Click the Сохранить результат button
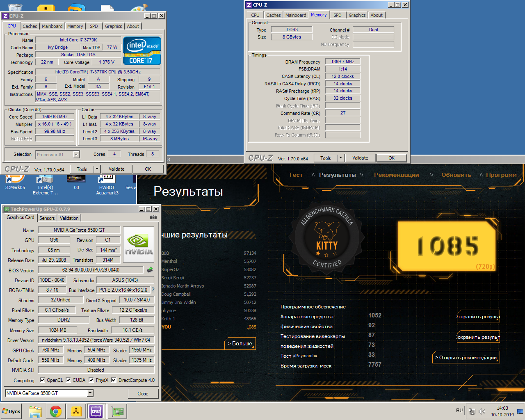Viewport: 525px width, 420px height. (478, 337)
